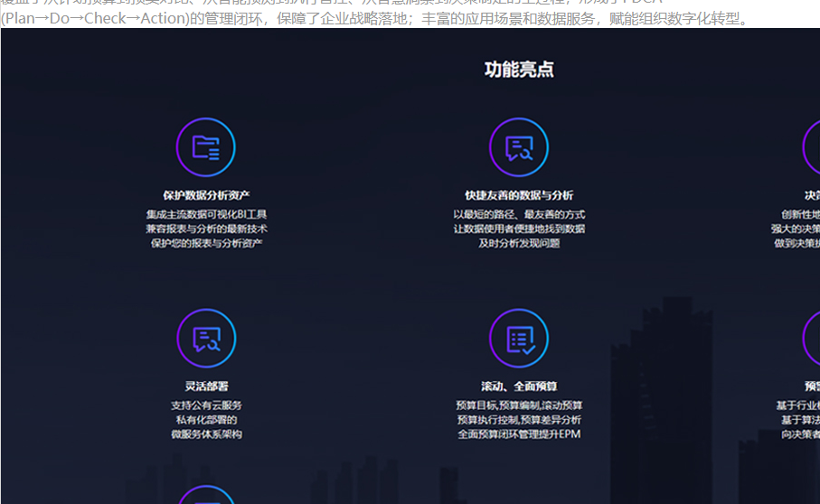820x504 pixels.
Task: Click the text 微服务体系架构
Action: (206, 434)
